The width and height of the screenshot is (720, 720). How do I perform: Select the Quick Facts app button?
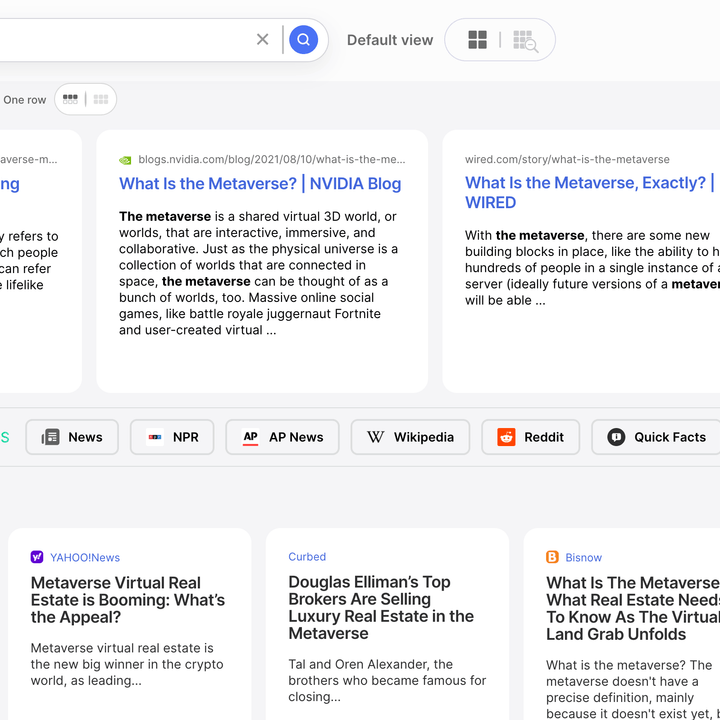(x=656, y=437)
